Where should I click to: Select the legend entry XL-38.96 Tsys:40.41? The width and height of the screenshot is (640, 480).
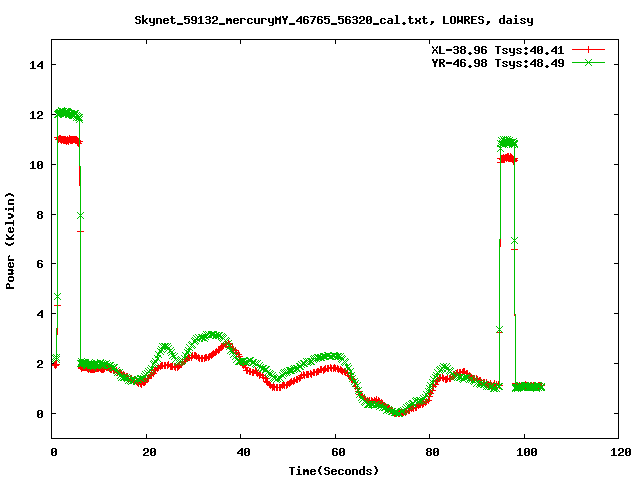click(x=498, y=50)
